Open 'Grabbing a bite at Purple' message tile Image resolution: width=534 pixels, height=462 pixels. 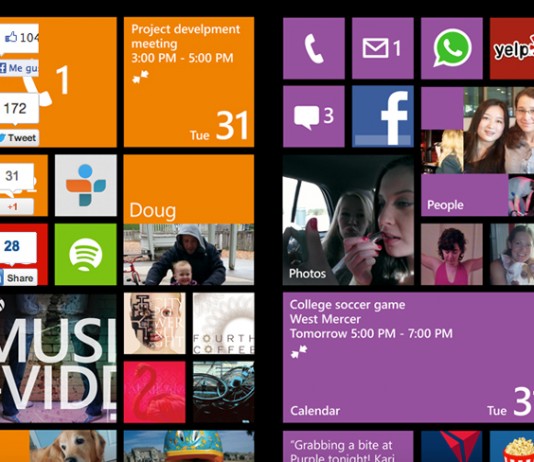(x=348, y=446)
